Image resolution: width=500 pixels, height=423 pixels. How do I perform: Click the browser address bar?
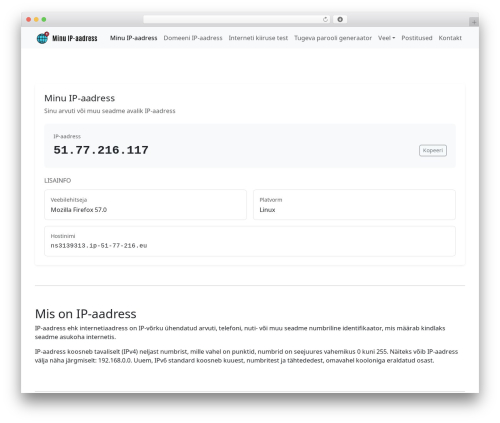pyautogui.click(x=237, y=19)
